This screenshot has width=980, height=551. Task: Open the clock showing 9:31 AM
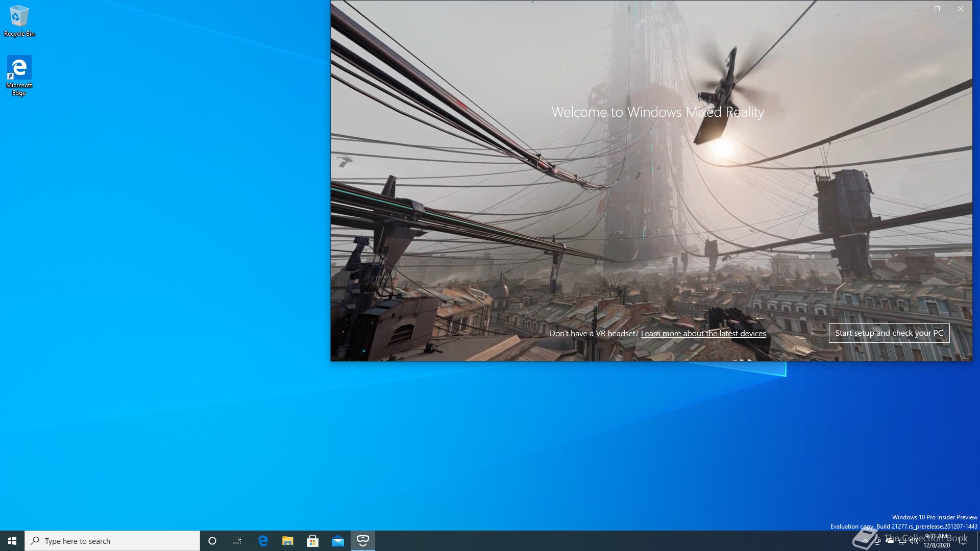(937, 541)
